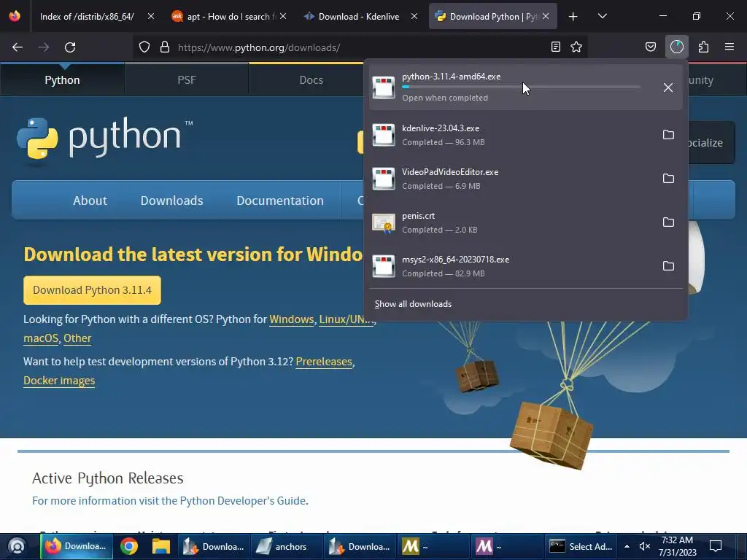
Task: Open the Documentation navigation menu
Action: coord(280,201)
